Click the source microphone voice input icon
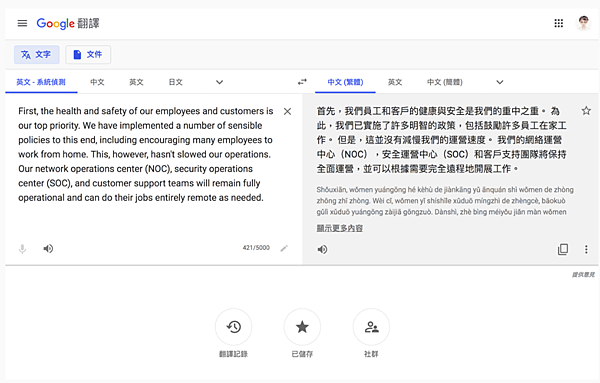This screenshot has width=600, height=383. tap(23, 249)
